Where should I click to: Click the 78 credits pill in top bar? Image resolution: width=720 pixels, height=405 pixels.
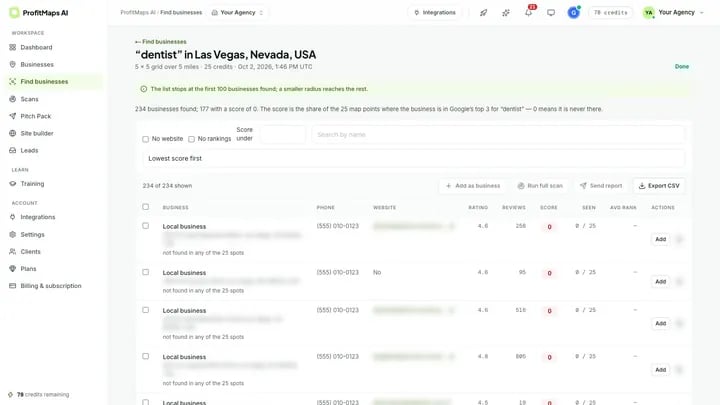click(610, 13)
